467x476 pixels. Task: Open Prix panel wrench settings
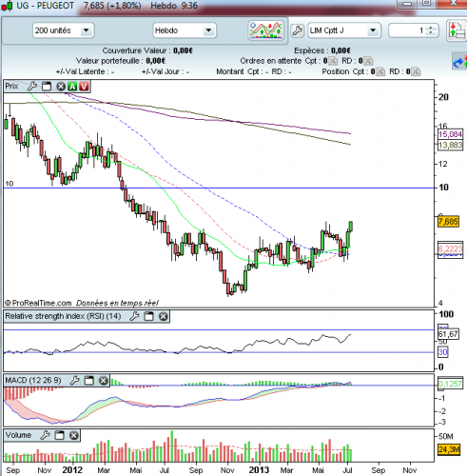pyautogui.click(x=32, y=87)
